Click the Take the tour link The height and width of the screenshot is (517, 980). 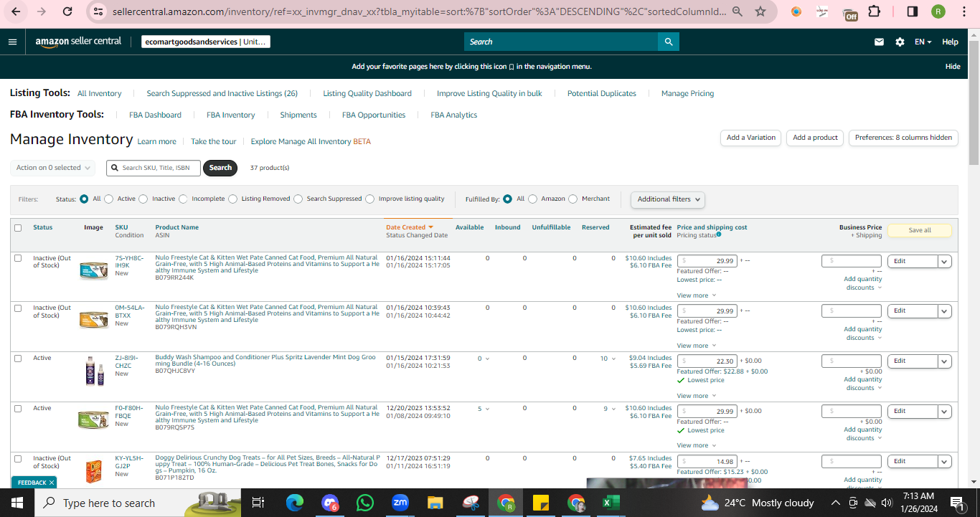coord(213,141)
